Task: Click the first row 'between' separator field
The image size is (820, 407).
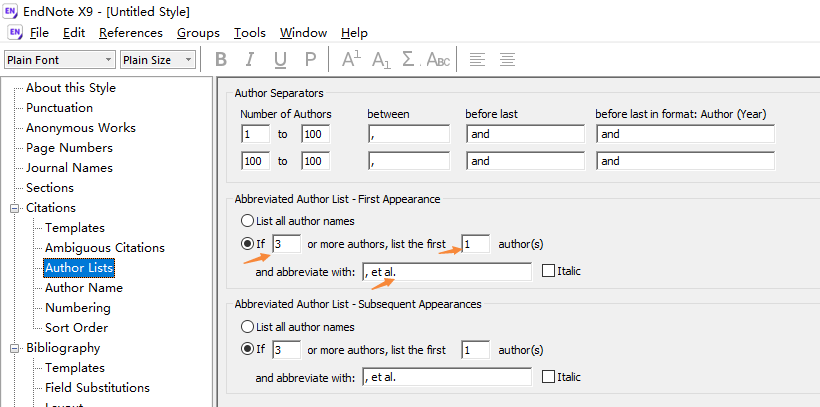Action: [x=409, y=134]
